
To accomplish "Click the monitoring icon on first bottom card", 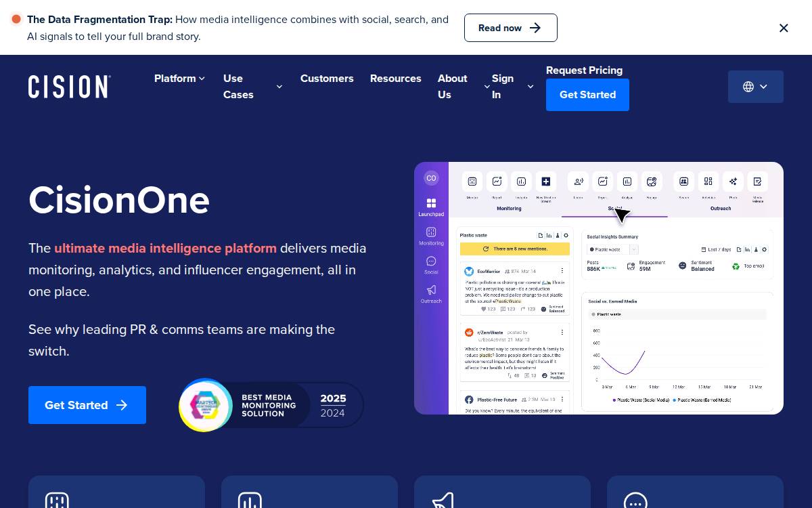I will [57, 502].
